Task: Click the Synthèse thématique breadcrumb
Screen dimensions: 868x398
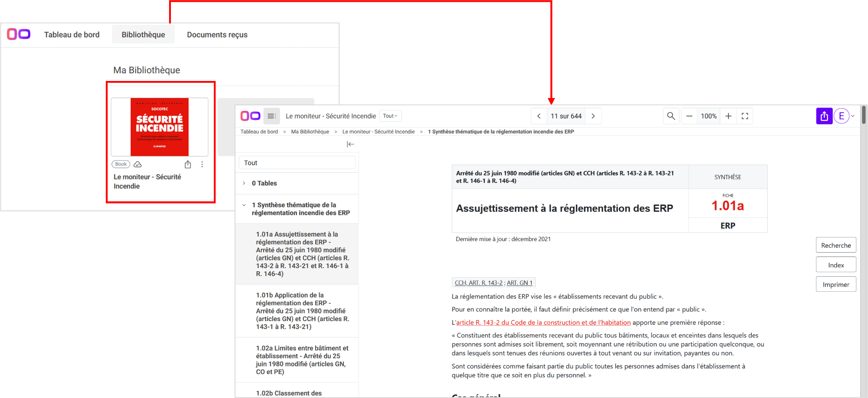Action: (501, 132)
